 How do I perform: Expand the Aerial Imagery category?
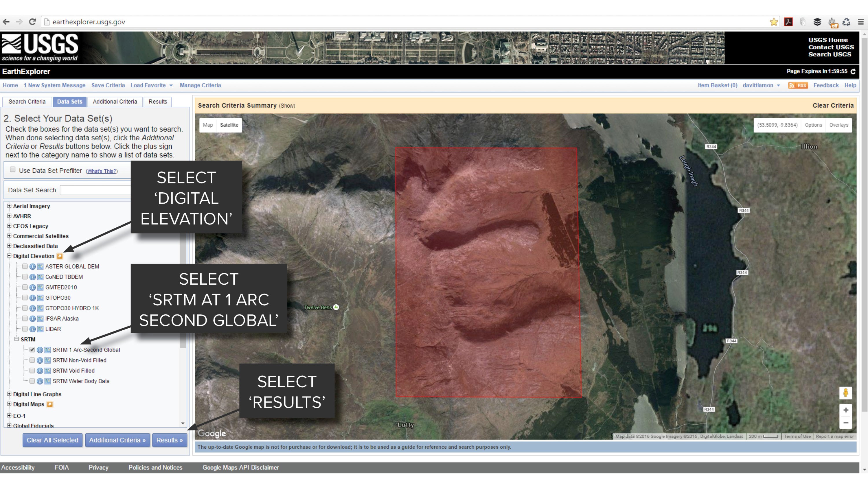(x=9, y=206)
